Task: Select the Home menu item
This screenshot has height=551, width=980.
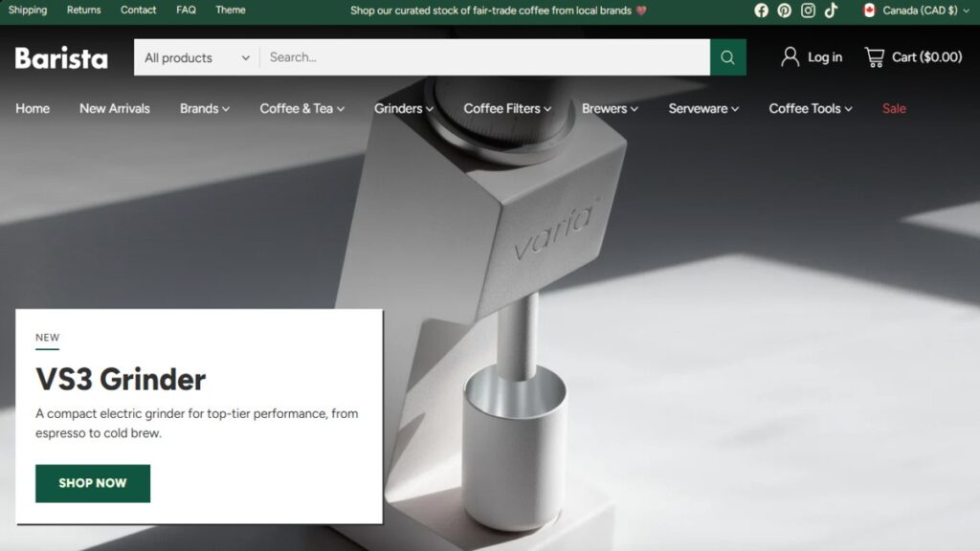Action: pos(33,108)
